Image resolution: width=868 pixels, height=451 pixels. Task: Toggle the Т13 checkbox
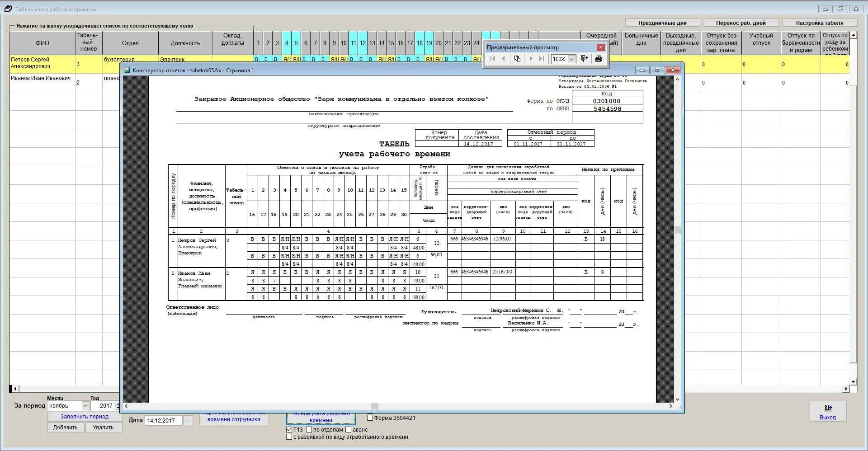289,430
